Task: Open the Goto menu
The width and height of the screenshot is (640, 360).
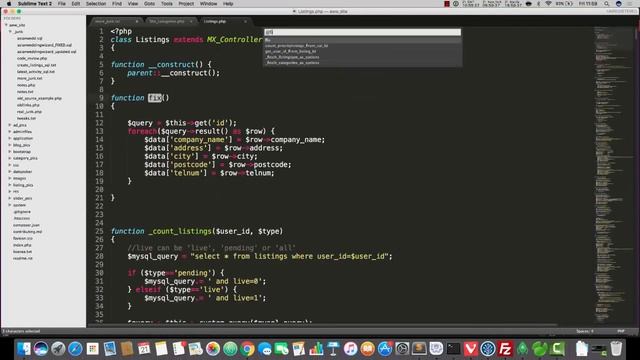Action: (149, 4)
